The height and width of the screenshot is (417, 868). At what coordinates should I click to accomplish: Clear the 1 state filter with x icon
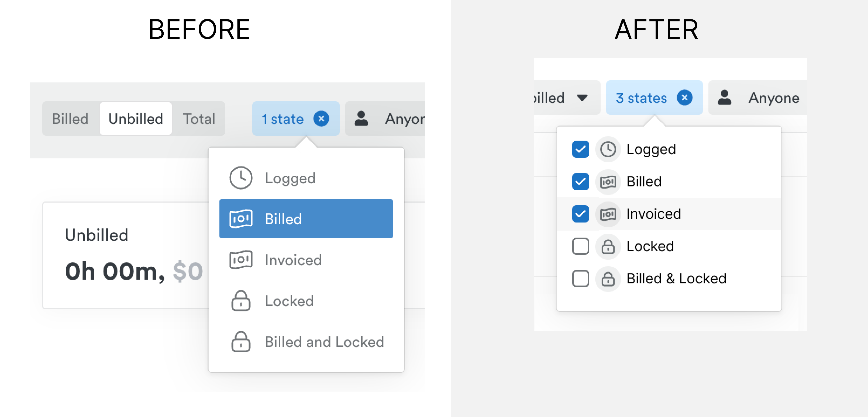321,119
